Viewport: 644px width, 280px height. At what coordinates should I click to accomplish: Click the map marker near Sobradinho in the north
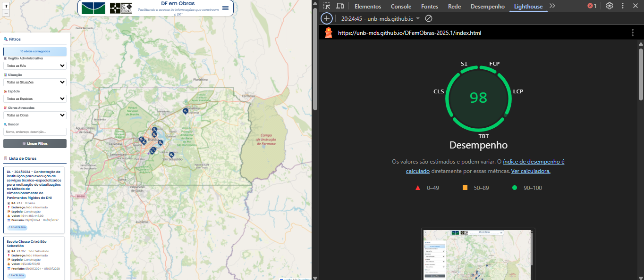tap(186, 111)
